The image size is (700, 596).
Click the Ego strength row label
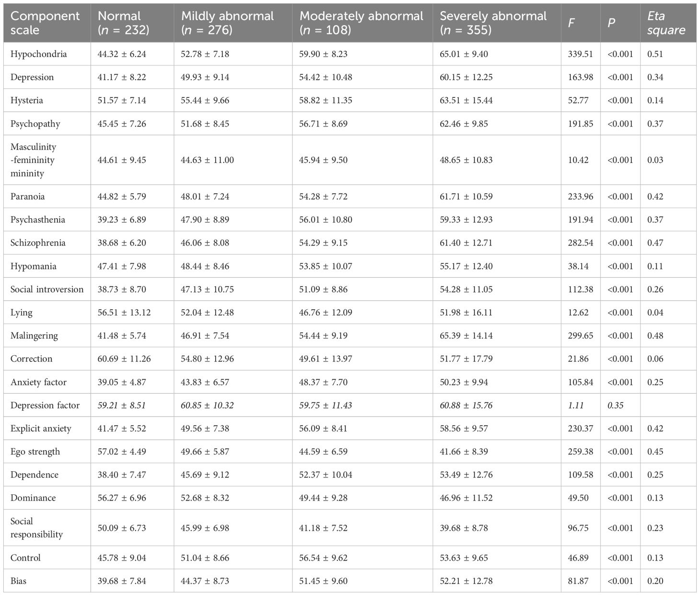[x=35, y=452]
